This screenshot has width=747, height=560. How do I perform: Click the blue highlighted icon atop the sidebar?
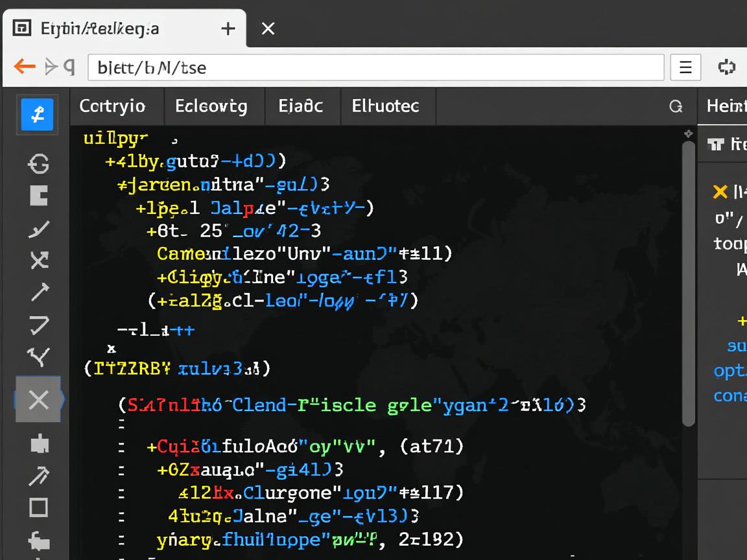tap(37, 115)
